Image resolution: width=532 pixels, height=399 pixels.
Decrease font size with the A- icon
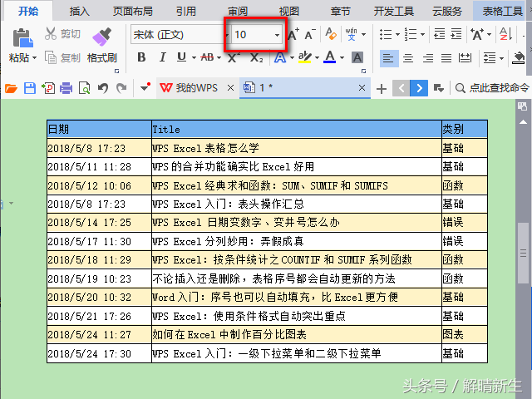pyautogui.click(x=310, y=34)
